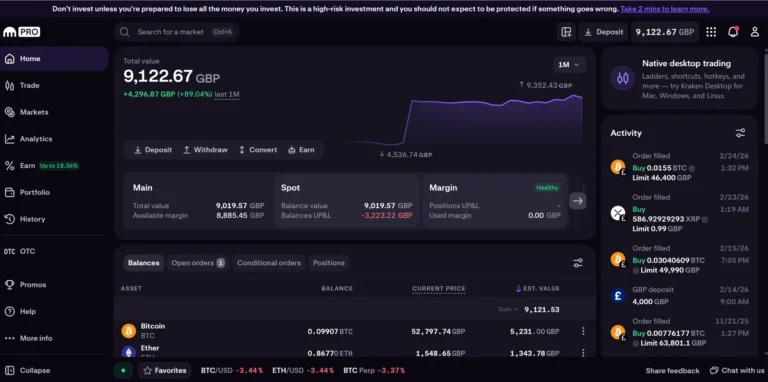The height and width of the screenshot is (382, 768).
Task: Switch to the Conditional orders tab
Action: click(x=269, y=263)
